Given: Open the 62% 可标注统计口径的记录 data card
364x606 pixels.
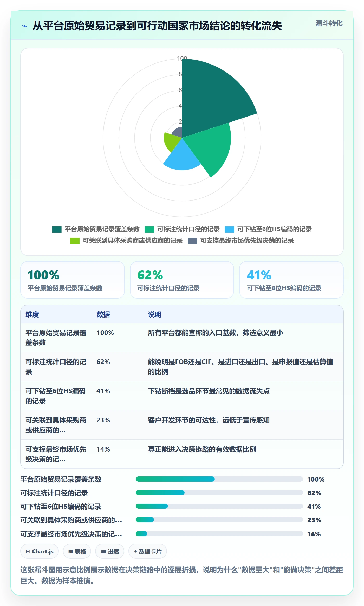Looking at the screenshot, I should (182, 280).
